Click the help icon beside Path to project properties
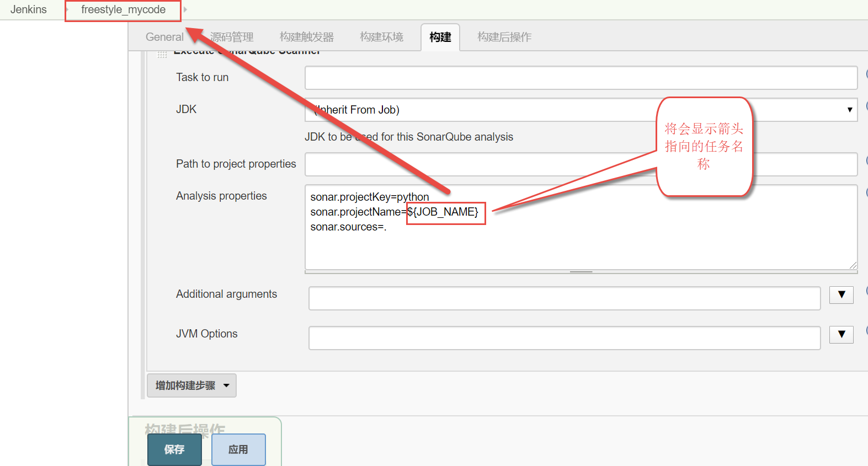Screen dimensions: 868x466 866,160
